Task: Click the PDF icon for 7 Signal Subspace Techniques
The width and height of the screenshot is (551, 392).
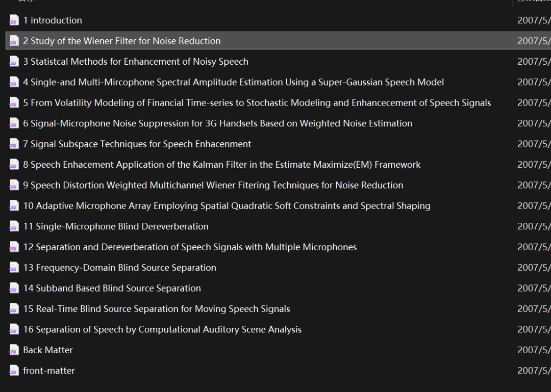Action: (x=14, y=144)
